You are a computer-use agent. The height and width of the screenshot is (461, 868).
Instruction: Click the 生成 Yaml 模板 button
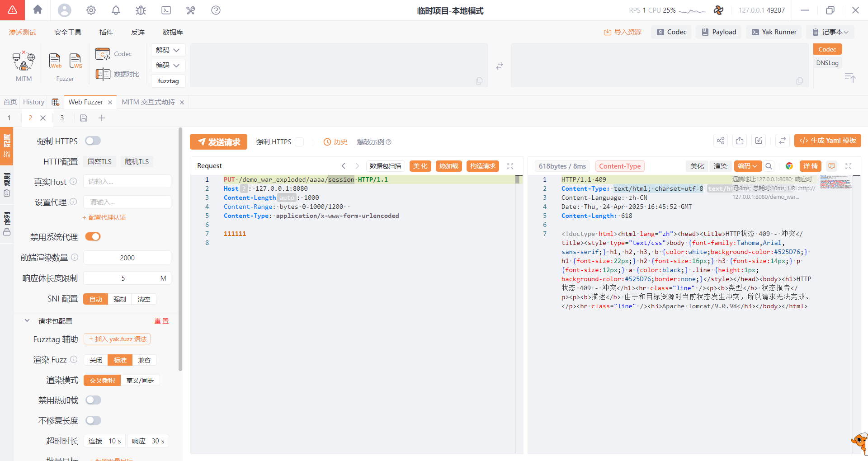coord(827,141)
